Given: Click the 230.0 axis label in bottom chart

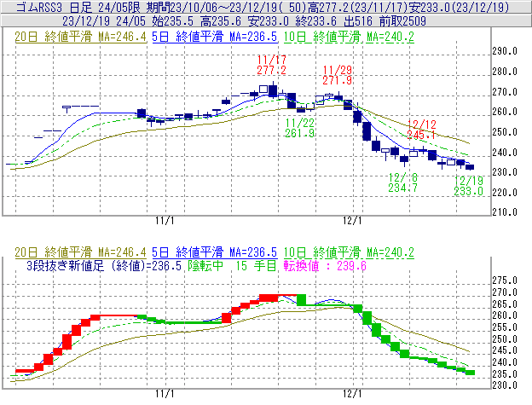Looking at the screenshot, I should coord(505,385).
